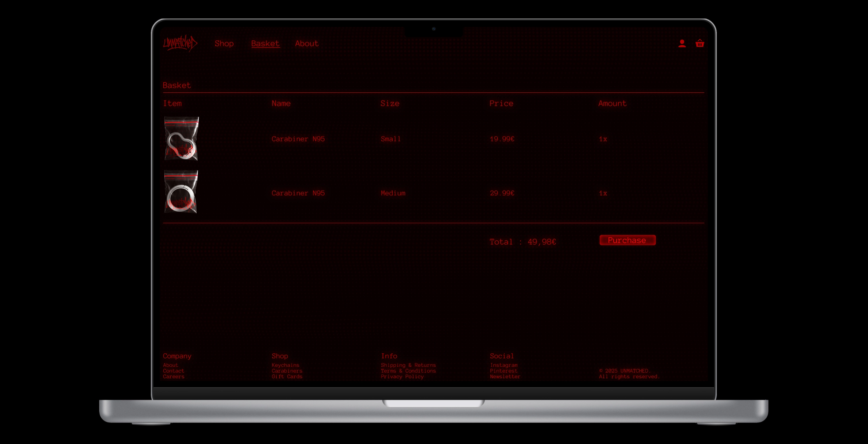Viewport: 868px width, 444px height.
Task: Open the shopping basket icon
Action: point(700,43)
